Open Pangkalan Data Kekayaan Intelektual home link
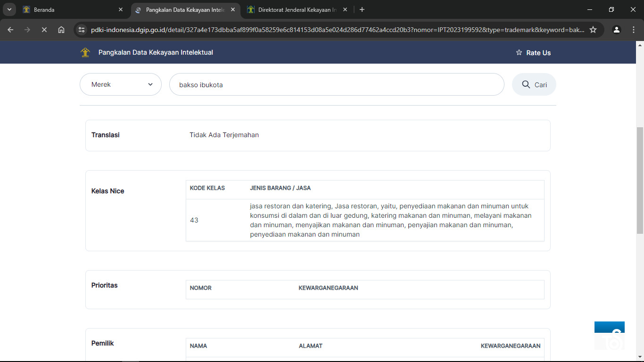The image size is (644, 362). point(156,52)
